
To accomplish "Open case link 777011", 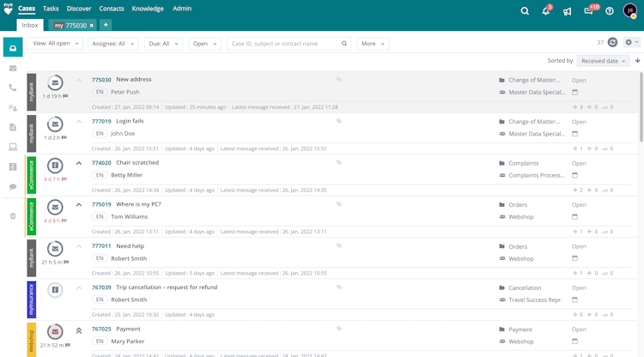I will 101,246.
